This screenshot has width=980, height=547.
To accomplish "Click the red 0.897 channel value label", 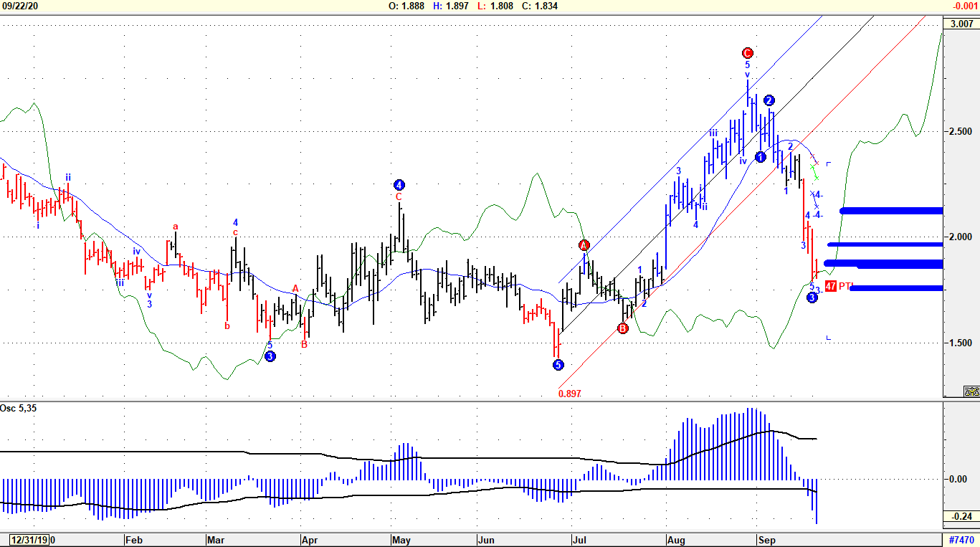I will point(570,394).
